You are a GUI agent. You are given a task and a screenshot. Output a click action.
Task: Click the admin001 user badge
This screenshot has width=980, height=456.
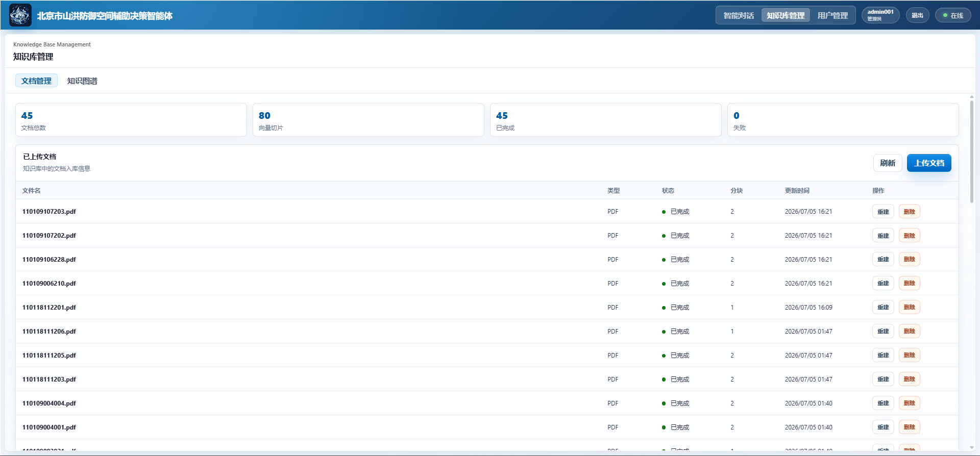click(x=880, y=15)
